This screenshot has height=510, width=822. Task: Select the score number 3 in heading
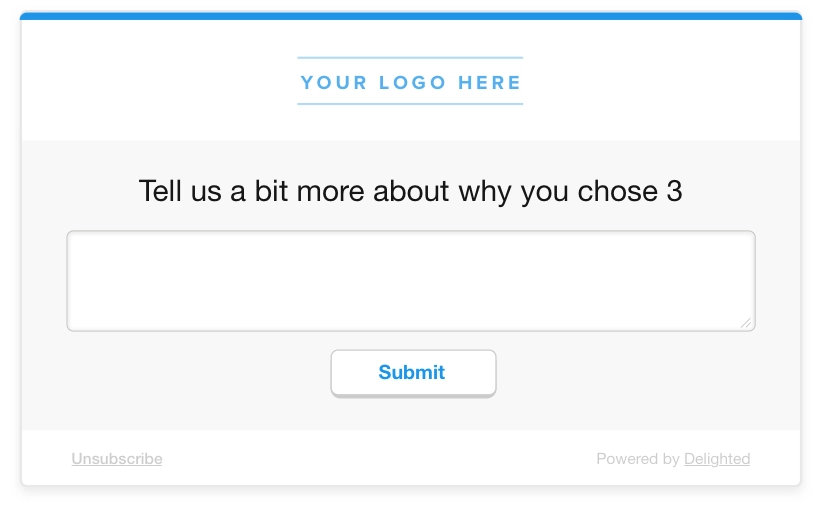point(674,191)
